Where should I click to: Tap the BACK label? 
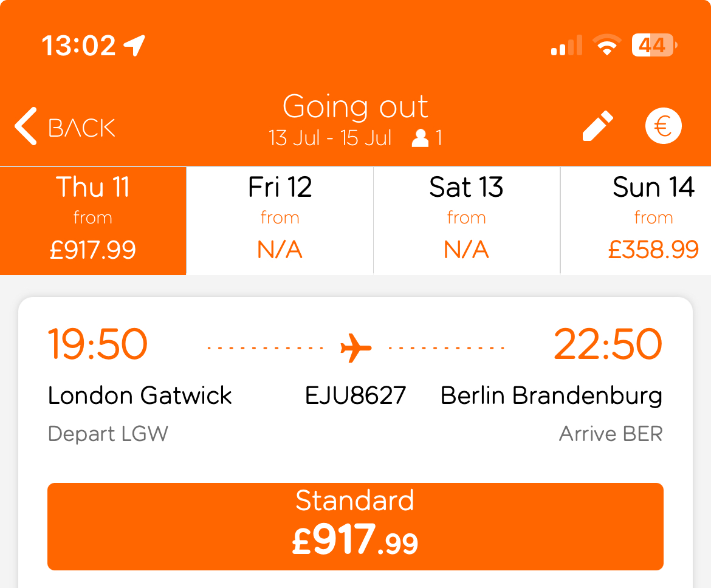click(x=82, y=128)
